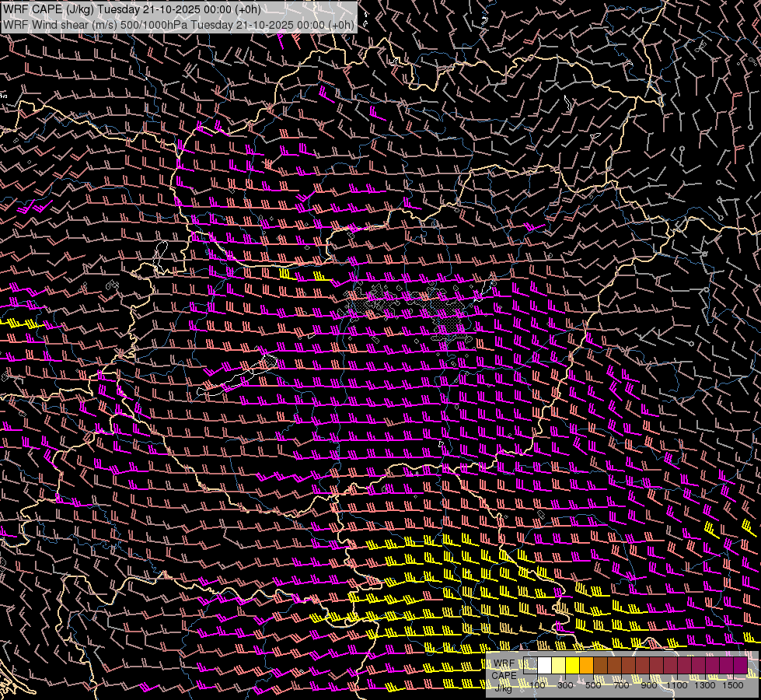Click the WRF Wind shear title line

(x=179, y=25)
